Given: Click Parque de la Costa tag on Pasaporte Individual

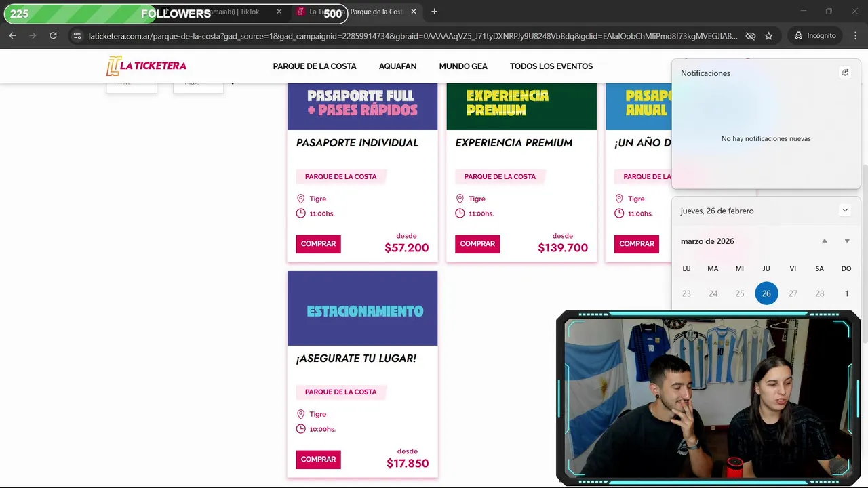Looking at the screenshot, I should [340, 177].
